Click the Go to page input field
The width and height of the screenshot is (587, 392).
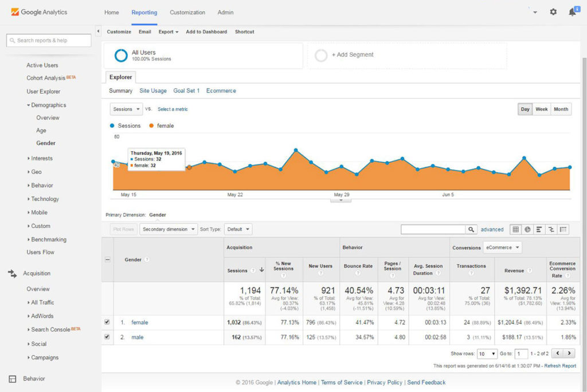[521, 354]
